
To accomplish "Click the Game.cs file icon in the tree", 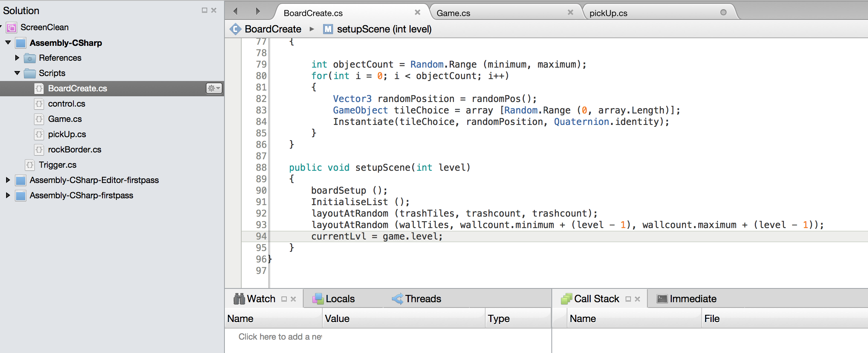I will (39, 119).
